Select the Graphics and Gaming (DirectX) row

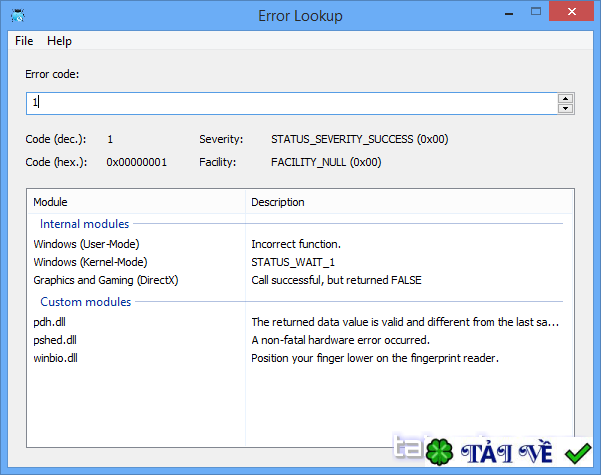coord(300,280)
